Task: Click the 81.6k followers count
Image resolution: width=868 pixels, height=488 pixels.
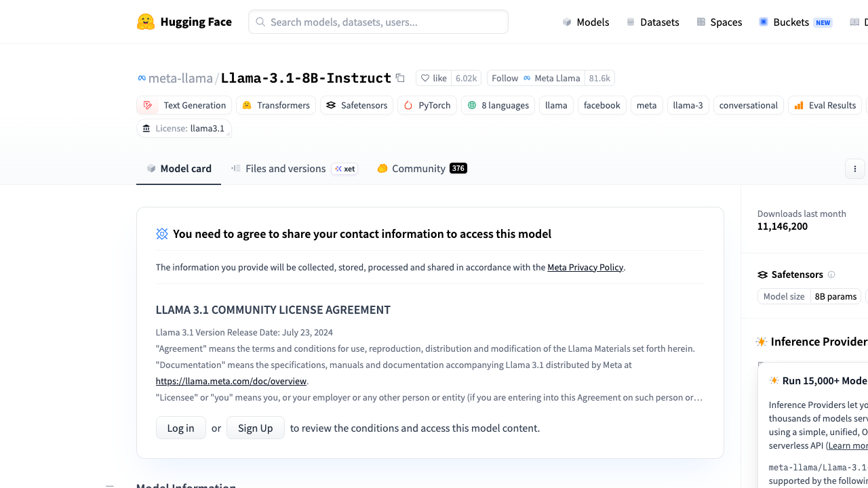Action: [600, 78]
